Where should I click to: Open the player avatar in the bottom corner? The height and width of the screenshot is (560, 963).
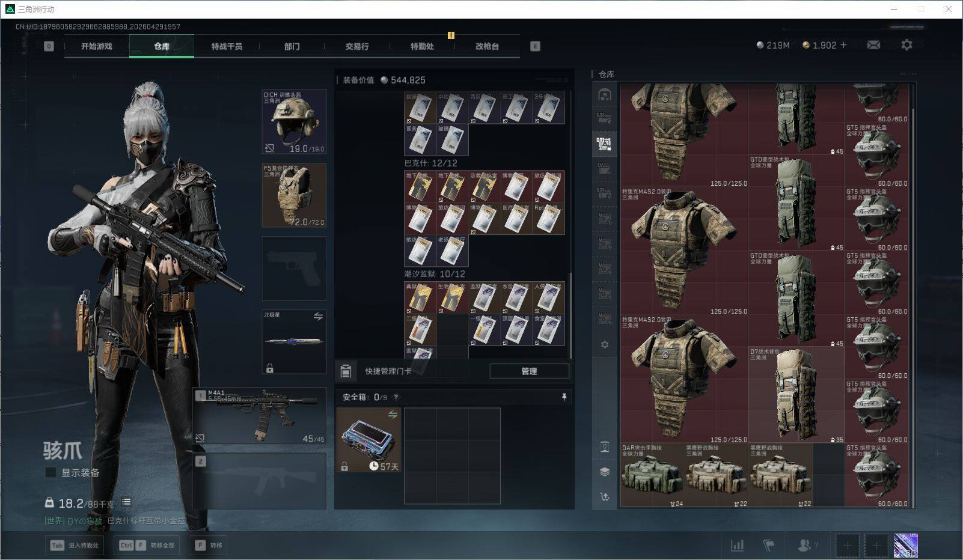tap(906, 546)
